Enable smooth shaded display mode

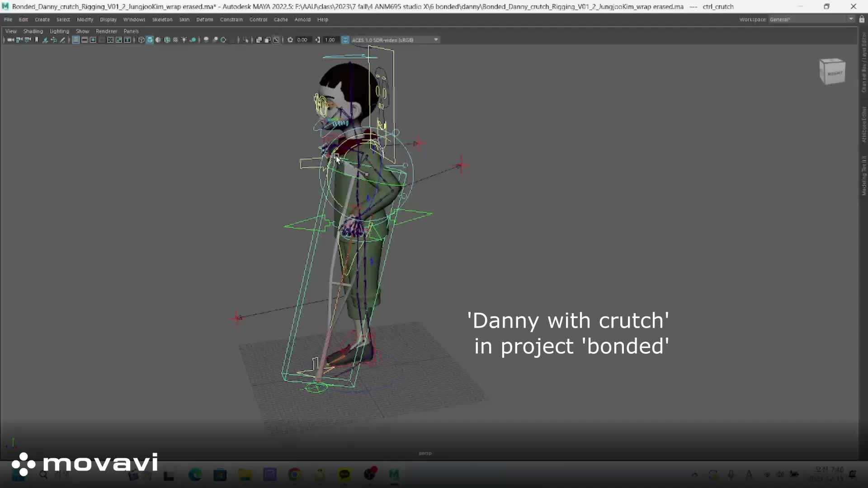[x=150, y=40]
